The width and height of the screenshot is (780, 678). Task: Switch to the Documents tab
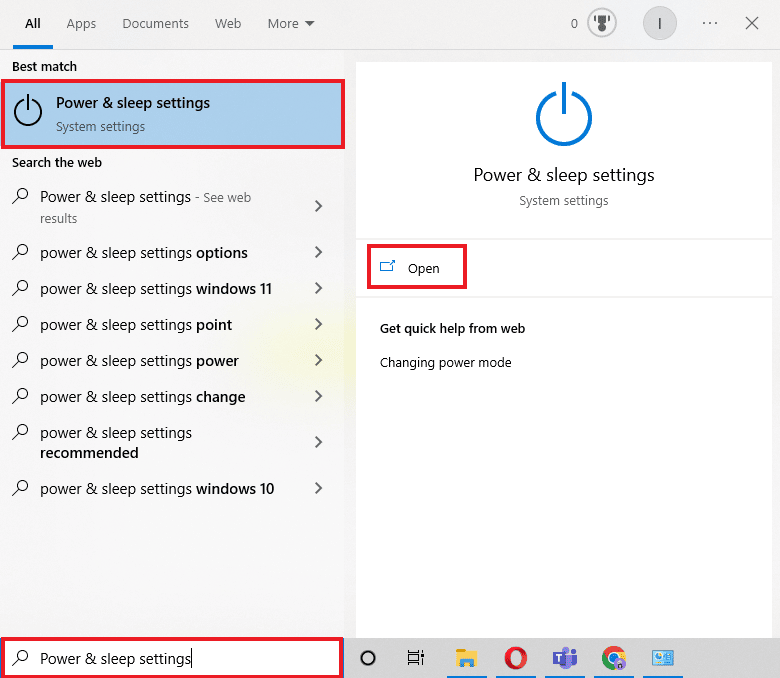tap(155, 23)
